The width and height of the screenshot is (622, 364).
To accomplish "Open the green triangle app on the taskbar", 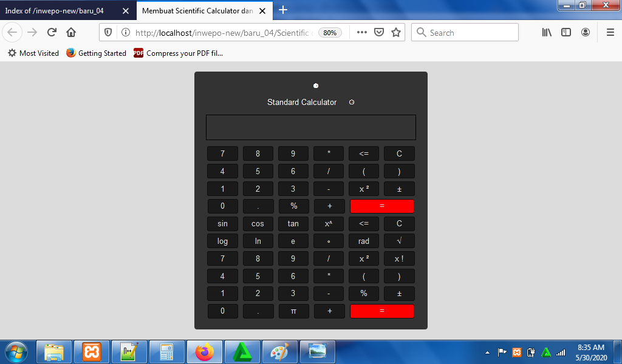I will tap(242, 352).
